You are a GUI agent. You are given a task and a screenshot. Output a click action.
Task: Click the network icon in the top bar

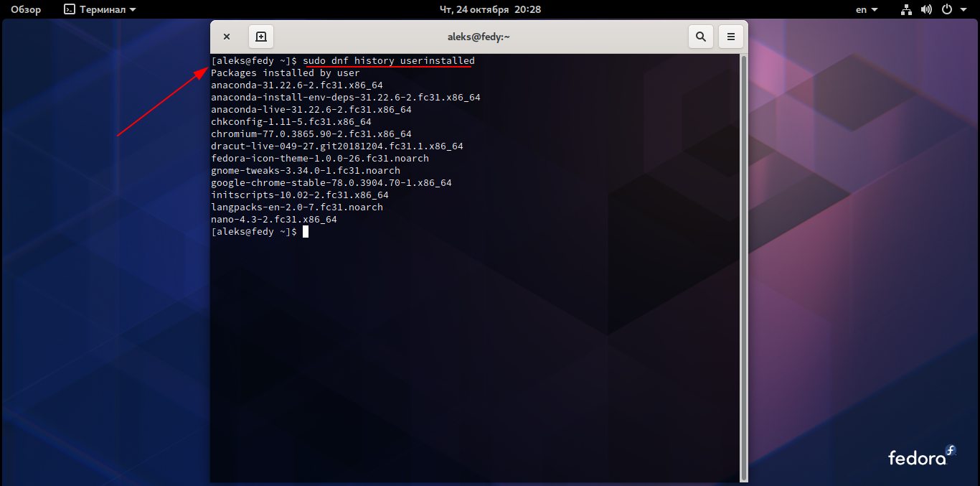tap(905, 9)
